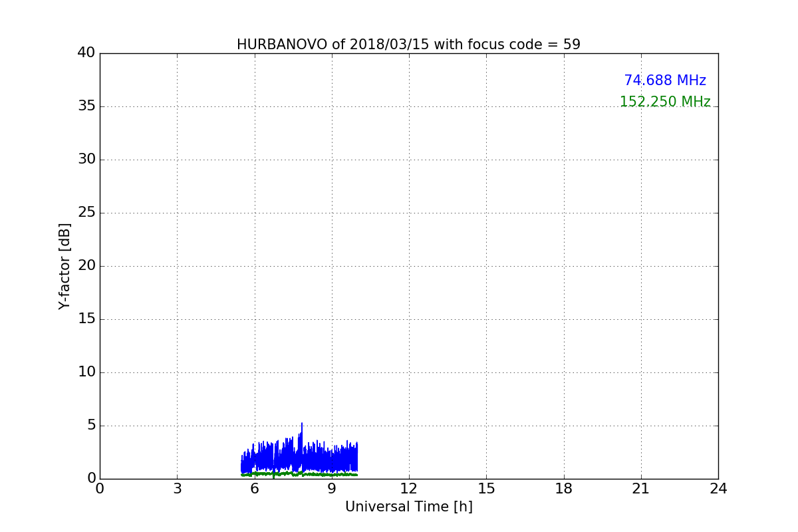Image resolution: width=798 pixels, height=532 pixels.
Task: Click the y-axis tick label 20
Action: click(x=86, y=266)
